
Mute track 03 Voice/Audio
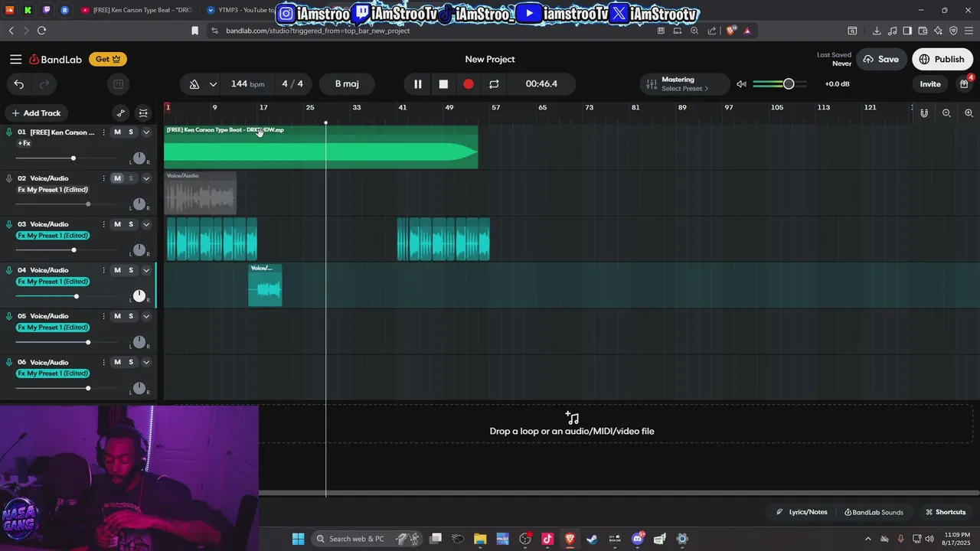[117, 224]
